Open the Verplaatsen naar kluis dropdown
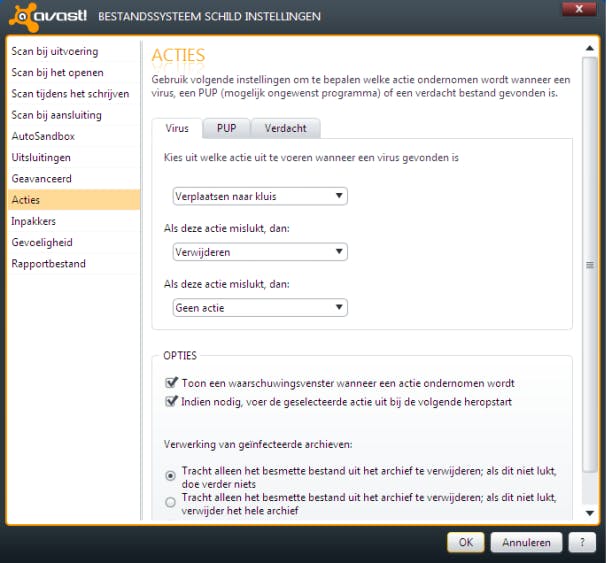This screenshot has width=612, height=563. (260, 196)
